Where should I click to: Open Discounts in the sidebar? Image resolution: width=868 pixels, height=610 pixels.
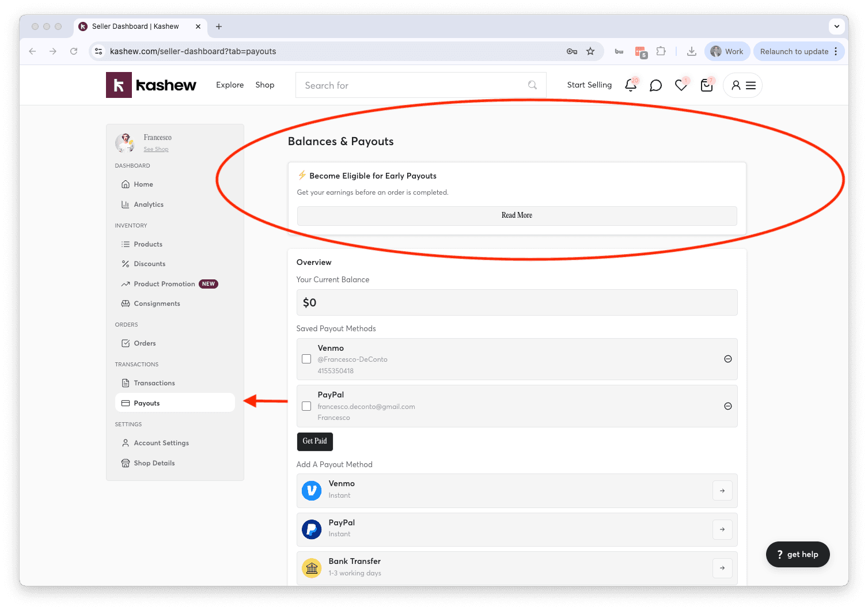(x=175, y=264)
